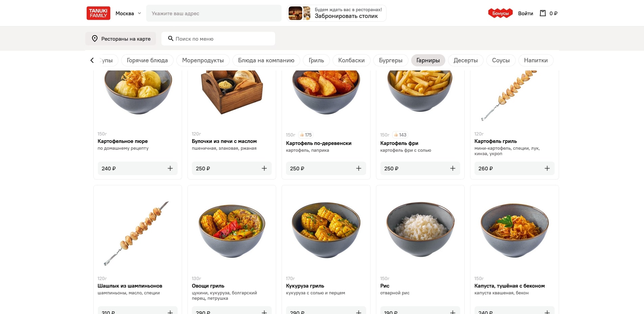Click the Tanuki Family logo

point(98,13)
